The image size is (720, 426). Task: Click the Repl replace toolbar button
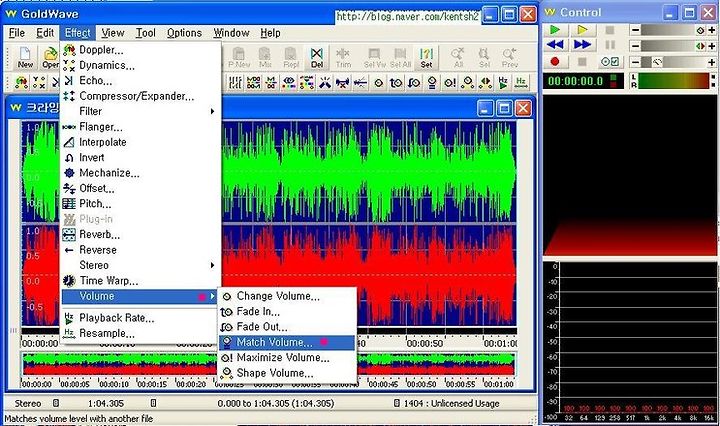[x=291, y=58]
